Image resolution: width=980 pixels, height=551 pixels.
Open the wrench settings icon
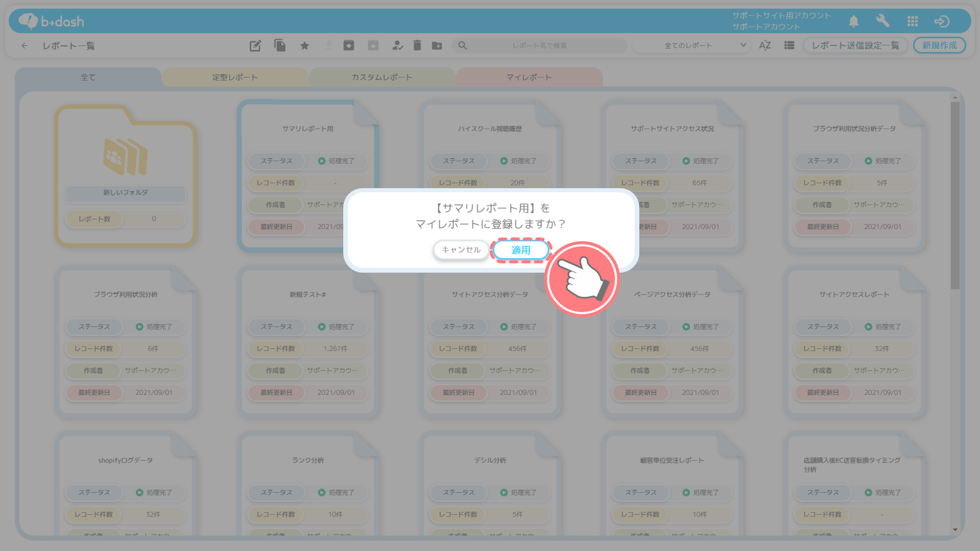point(883,21)
